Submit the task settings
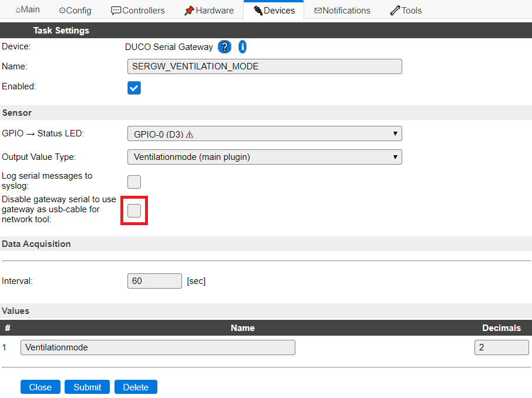532x398 pixels. point(87,387)
